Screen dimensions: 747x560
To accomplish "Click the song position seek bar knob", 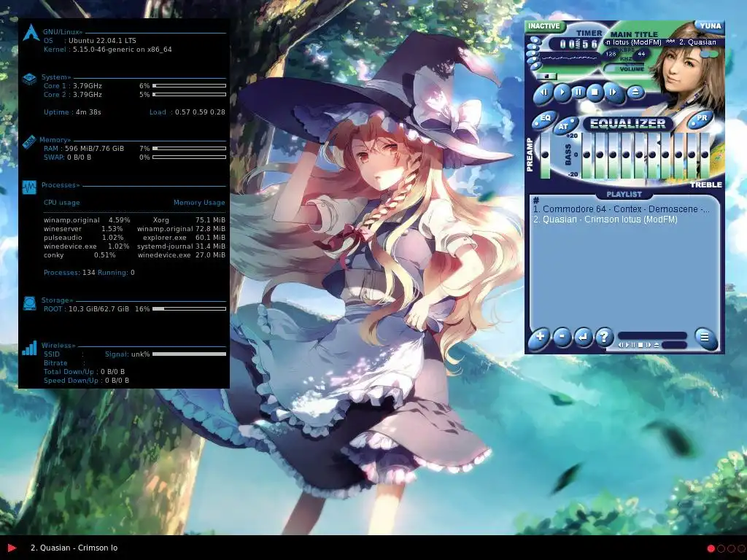I will [x=547, y=76].
